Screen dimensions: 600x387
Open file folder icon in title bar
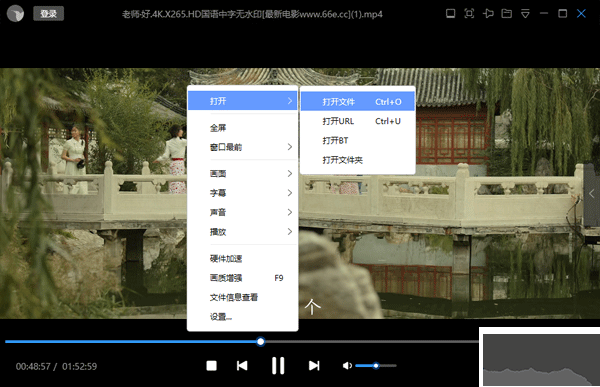(507, 14)
